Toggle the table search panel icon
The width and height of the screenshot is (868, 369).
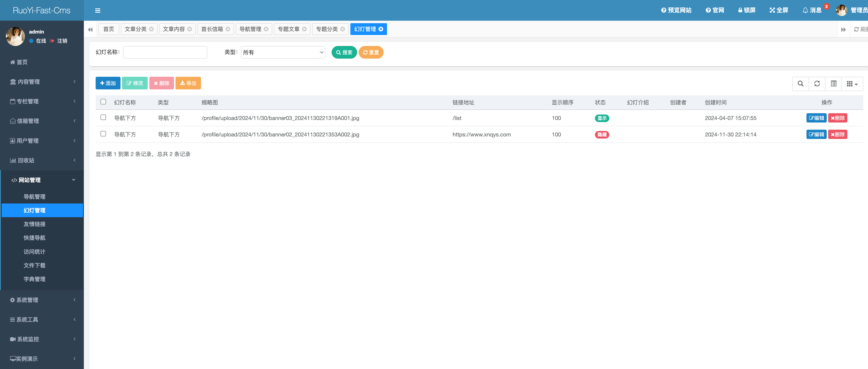[x=800, y=84]
